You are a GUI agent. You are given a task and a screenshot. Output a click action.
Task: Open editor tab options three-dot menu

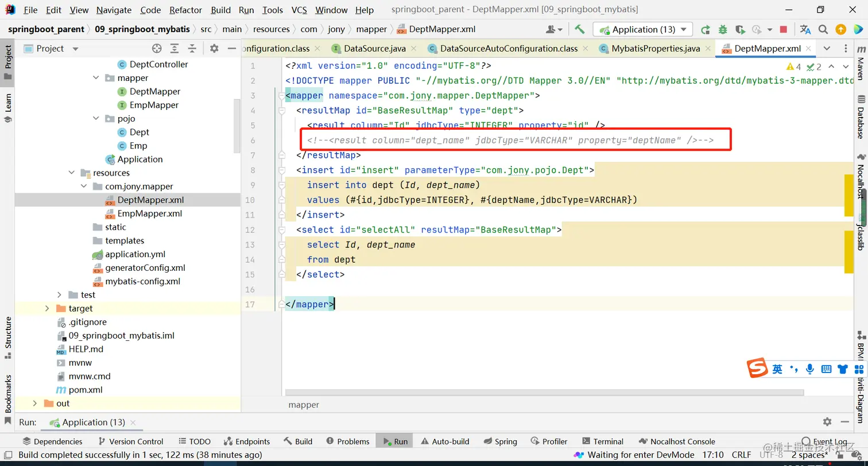(x=846, y=49)
